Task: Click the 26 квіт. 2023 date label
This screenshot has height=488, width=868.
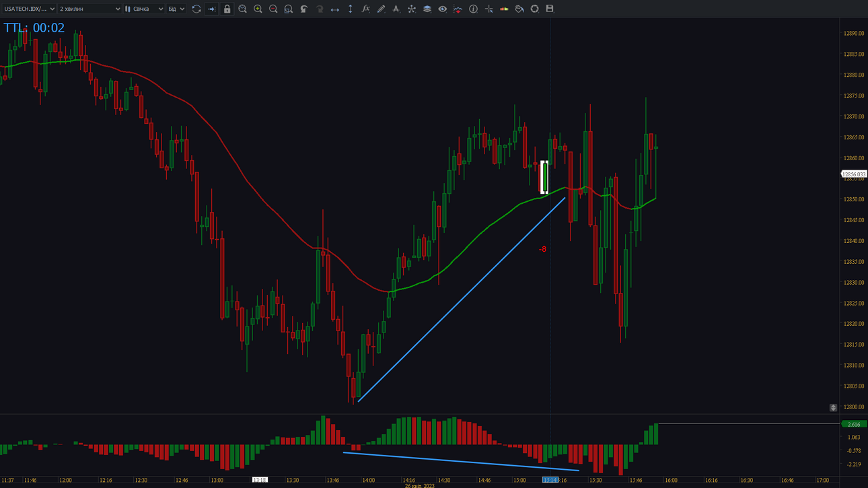Action: (x=420, y=485)
